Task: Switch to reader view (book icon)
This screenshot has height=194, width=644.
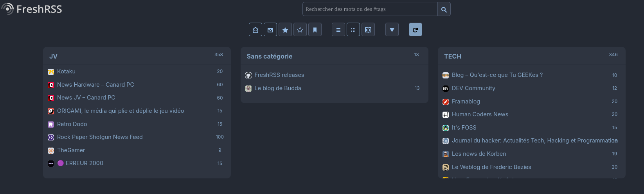Action: [x=368, y=30]
